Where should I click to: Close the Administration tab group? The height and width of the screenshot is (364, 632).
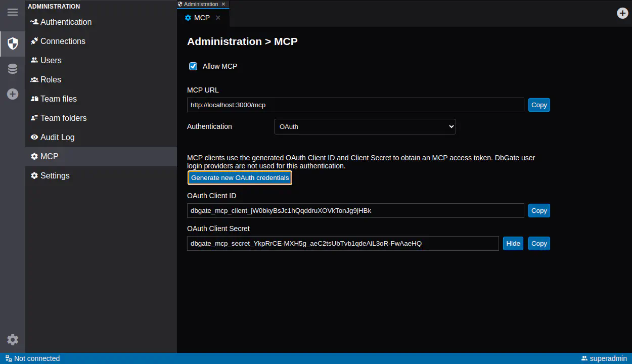tap(223, 4)
